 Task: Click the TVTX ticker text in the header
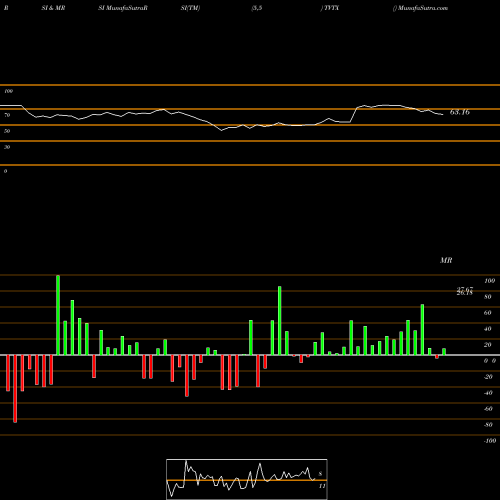[331, 8]
